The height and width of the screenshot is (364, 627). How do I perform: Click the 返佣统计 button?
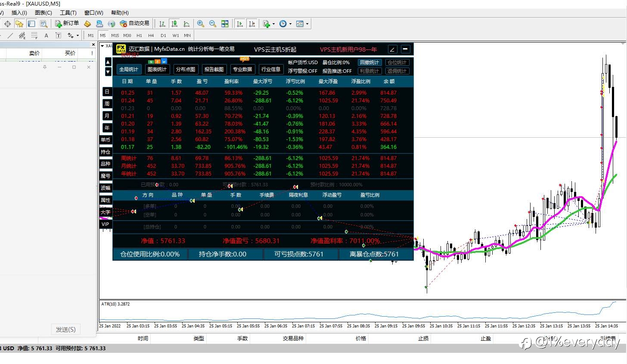[x=397, y=71]
